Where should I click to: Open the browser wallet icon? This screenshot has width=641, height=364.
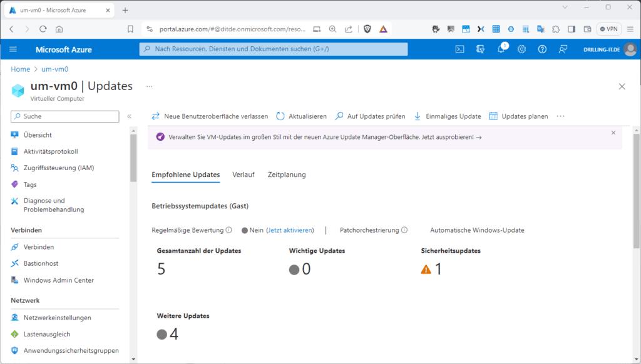pos(587,29)
